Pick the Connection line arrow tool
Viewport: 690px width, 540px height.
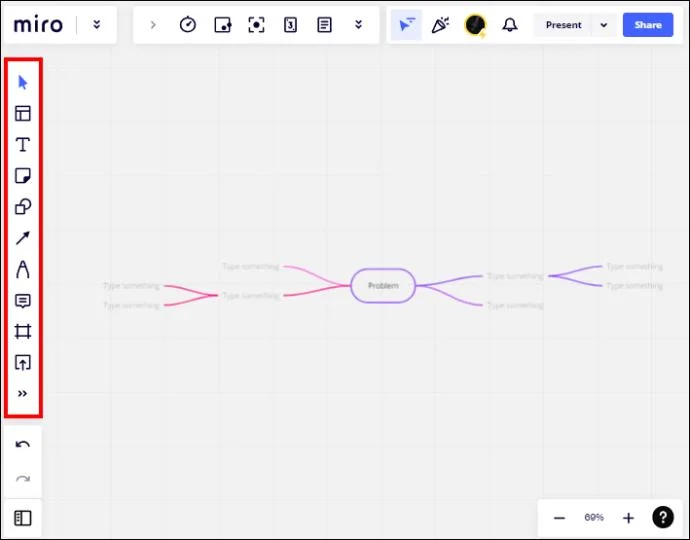point(23,238)
